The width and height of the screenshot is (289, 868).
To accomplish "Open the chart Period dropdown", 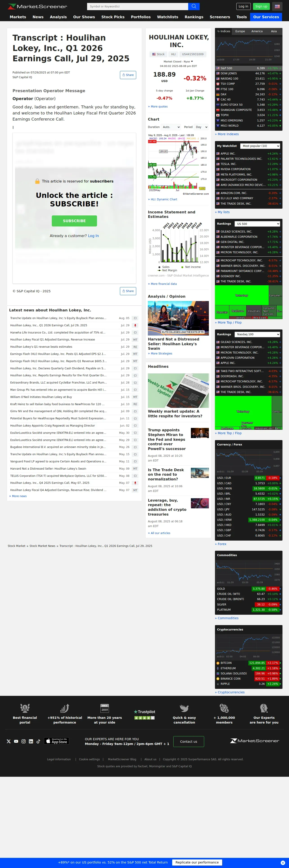I will (201, 127).
